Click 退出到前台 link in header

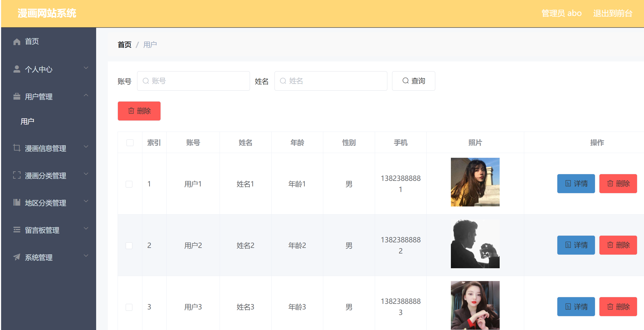point(613,13)
